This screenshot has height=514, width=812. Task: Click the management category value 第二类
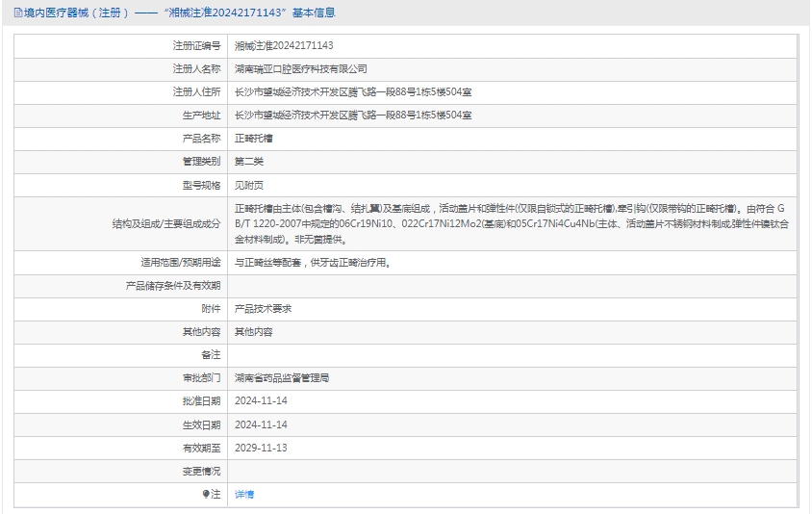coord(249,162)
